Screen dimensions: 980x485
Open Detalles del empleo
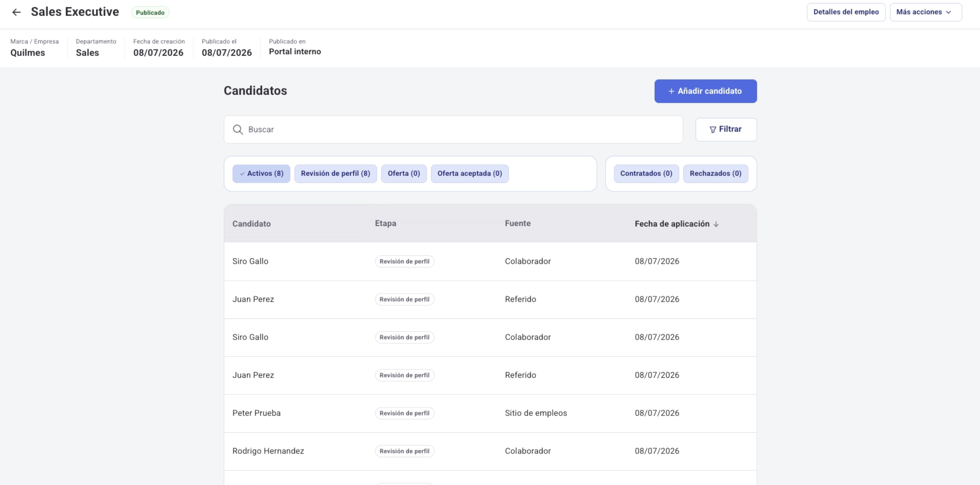(x=846, y=12)
